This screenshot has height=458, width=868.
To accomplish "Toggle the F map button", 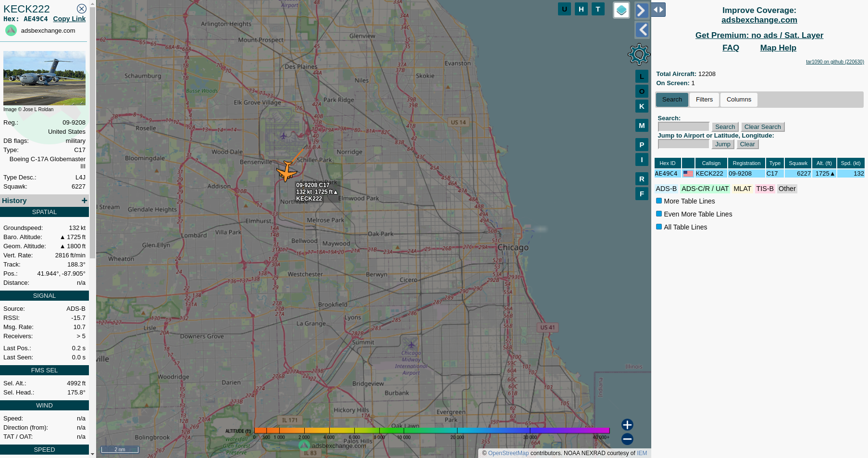I will [x=642, y=193].
